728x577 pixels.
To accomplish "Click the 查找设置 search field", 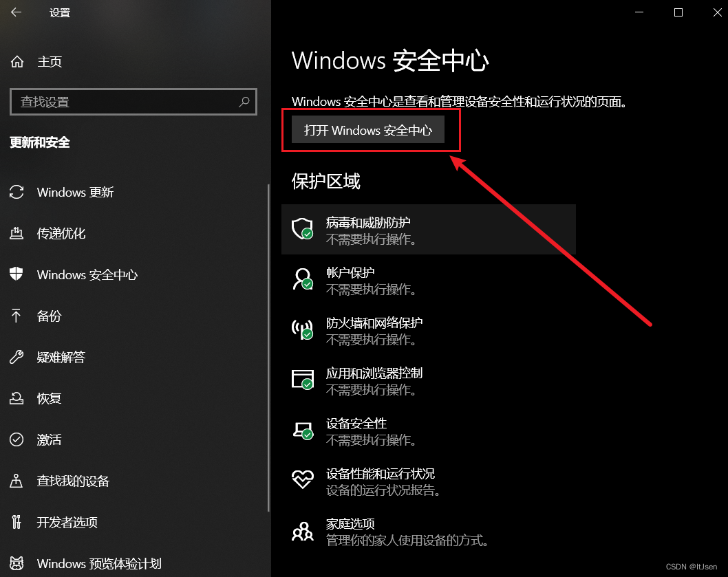I will [x=133, y=102].
